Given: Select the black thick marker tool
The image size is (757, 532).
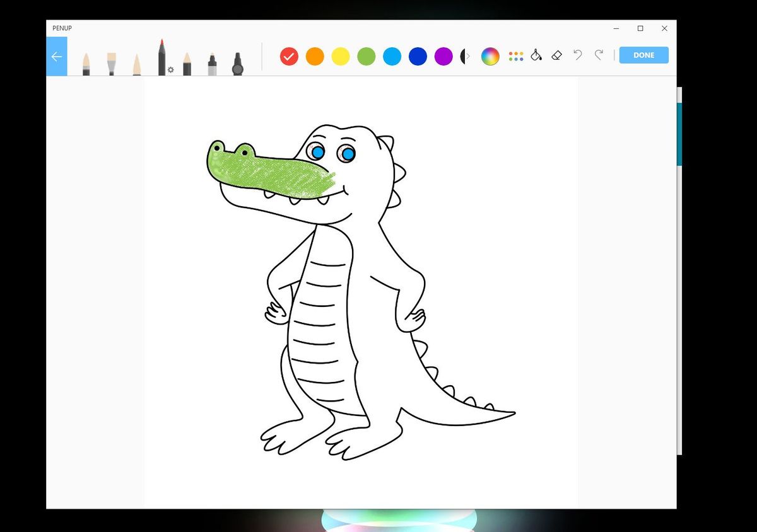Looking at the screenshot, I should [x=237, y=64].
